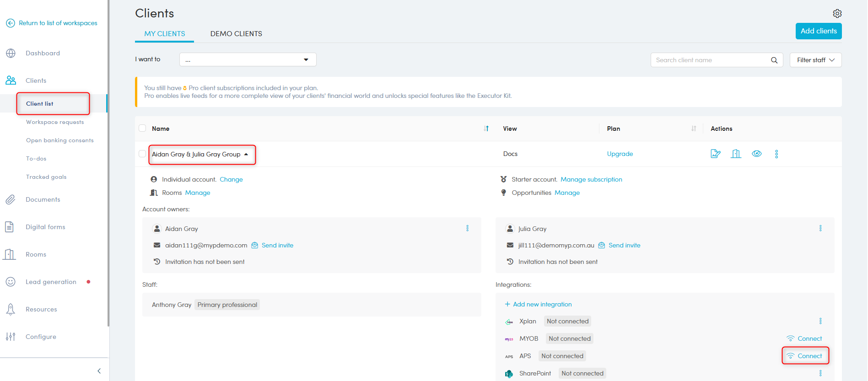Open three-dot menu for Aidan Gray owner

(x=467, y=228)
